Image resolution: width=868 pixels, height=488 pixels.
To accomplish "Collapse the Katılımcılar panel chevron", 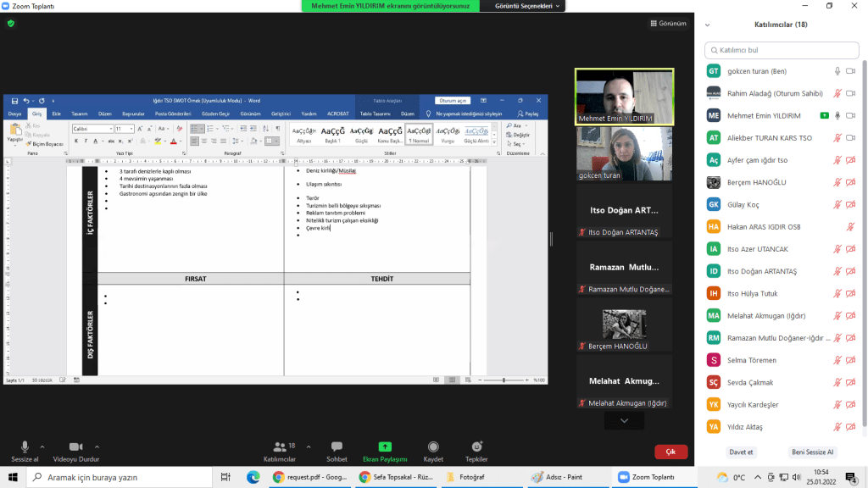I will [708, 25].
